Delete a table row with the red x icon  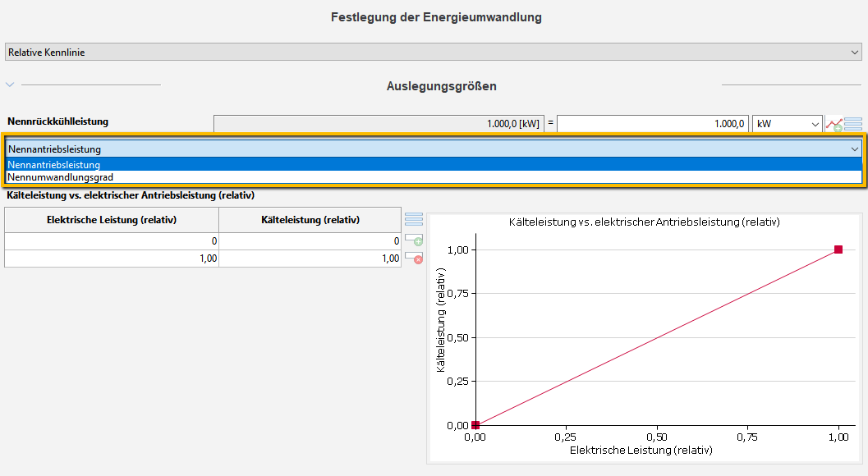point(414,258)
